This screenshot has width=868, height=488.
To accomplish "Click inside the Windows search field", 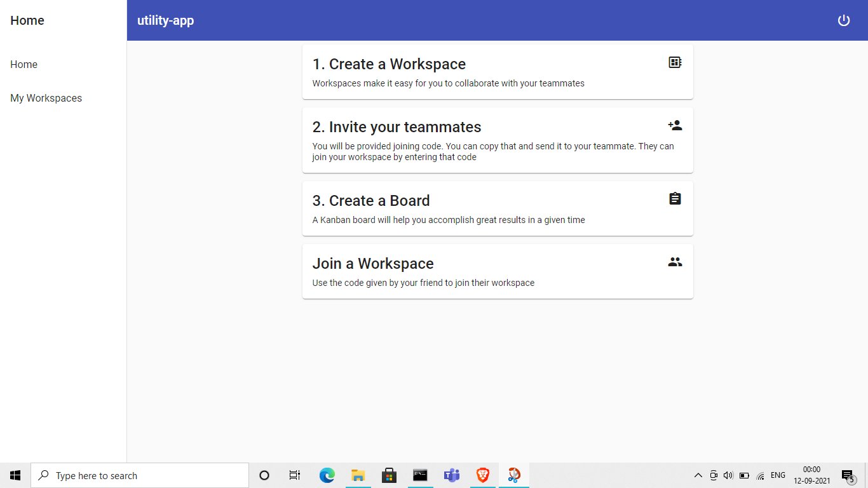I will pos(140,475).
